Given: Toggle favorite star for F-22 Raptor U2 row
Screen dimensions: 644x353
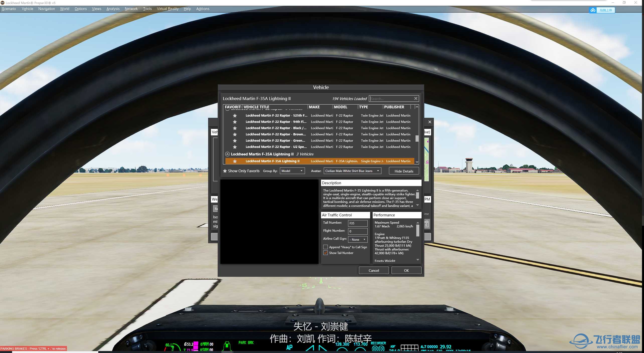Looking at the screenshot, I should [235, 147].
